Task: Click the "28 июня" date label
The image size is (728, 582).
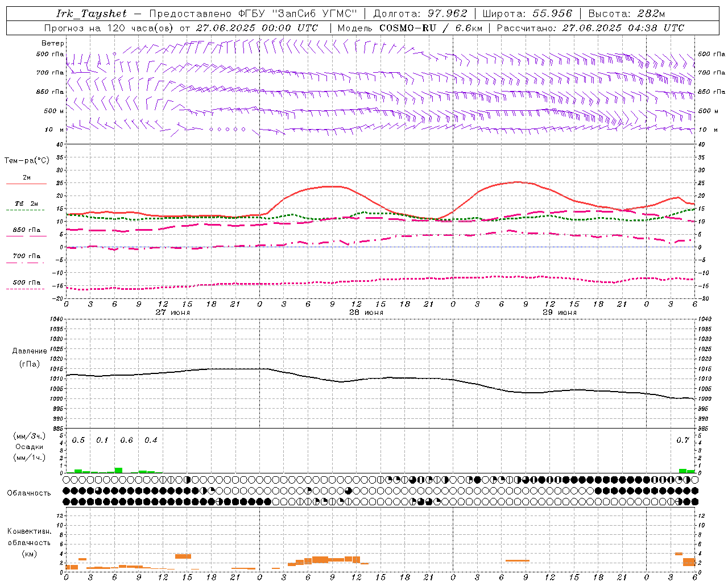Action: (366, 312)
